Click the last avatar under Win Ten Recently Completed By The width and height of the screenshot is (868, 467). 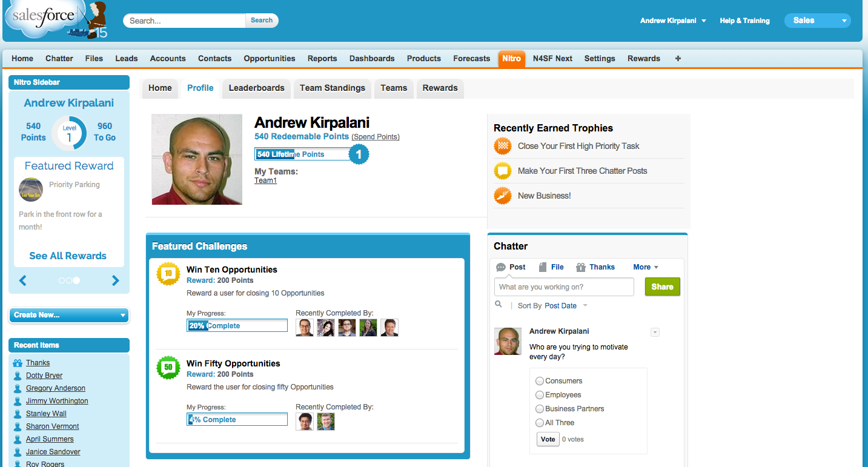[389, 328]
